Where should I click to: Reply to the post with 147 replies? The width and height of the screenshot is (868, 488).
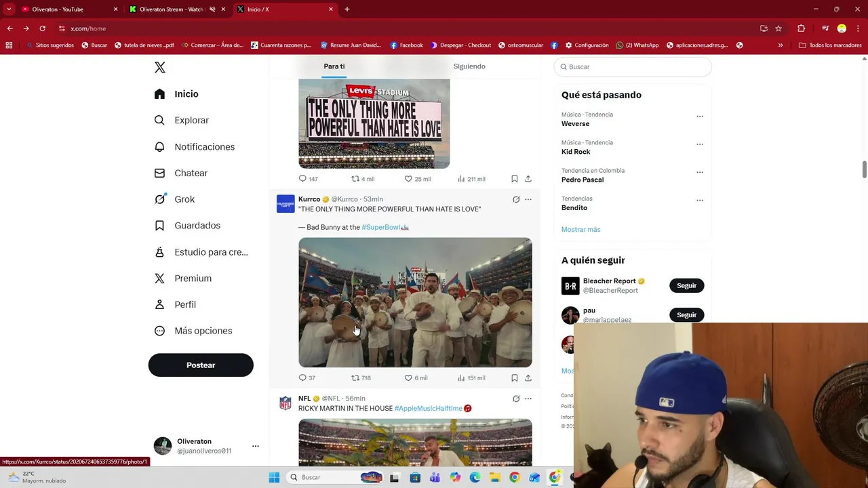click(x=308, y=179)
